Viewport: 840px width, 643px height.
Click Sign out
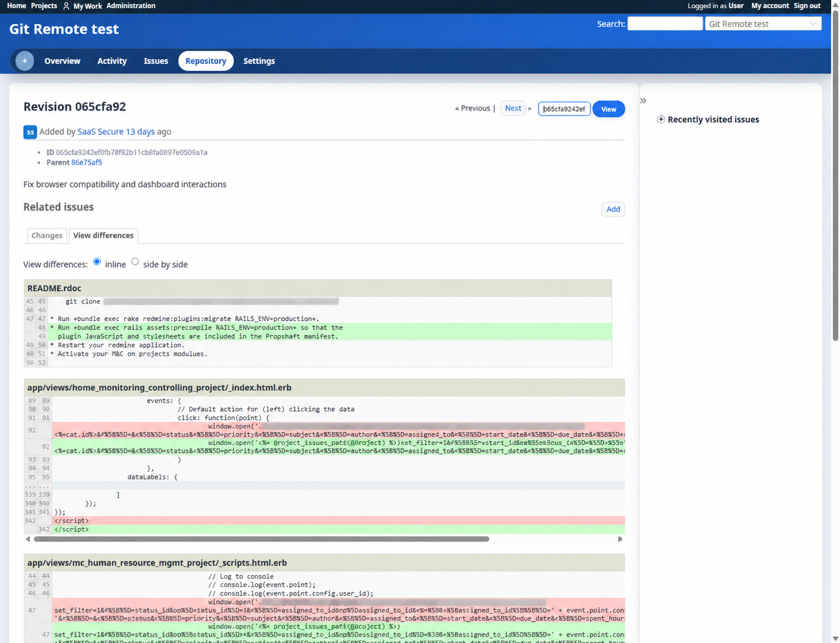(807, 6)
